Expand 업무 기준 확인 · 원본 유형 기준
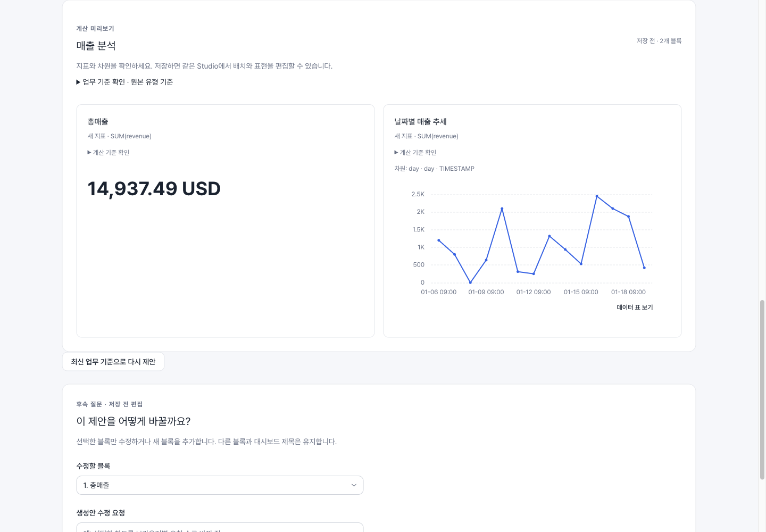Screen dimensions: 766x532 click(124, 82)
